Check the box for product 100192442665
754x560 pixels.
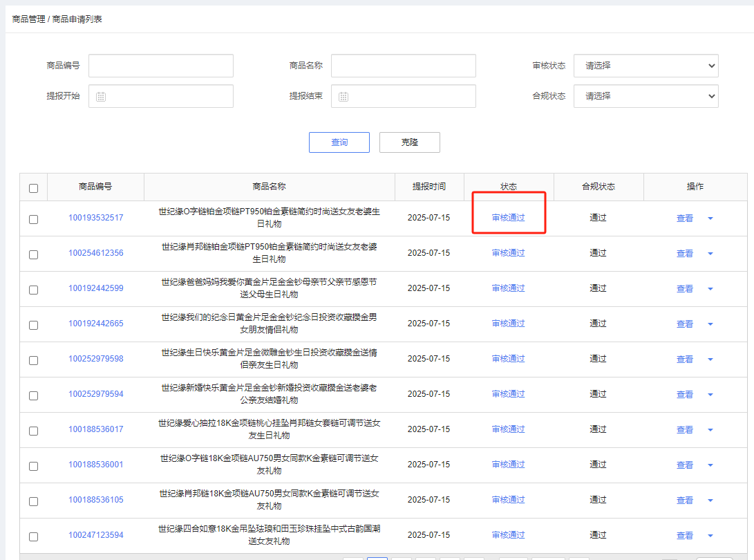coord(33,325)
